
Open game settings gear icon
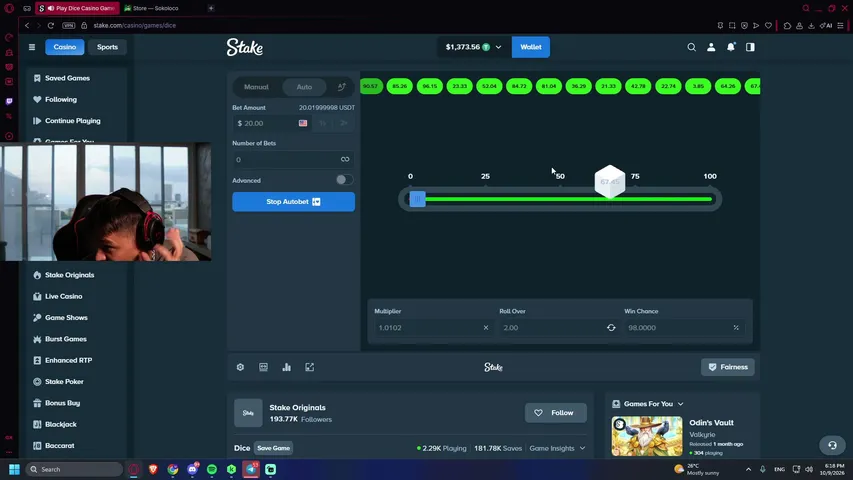(x=240, y=367)
